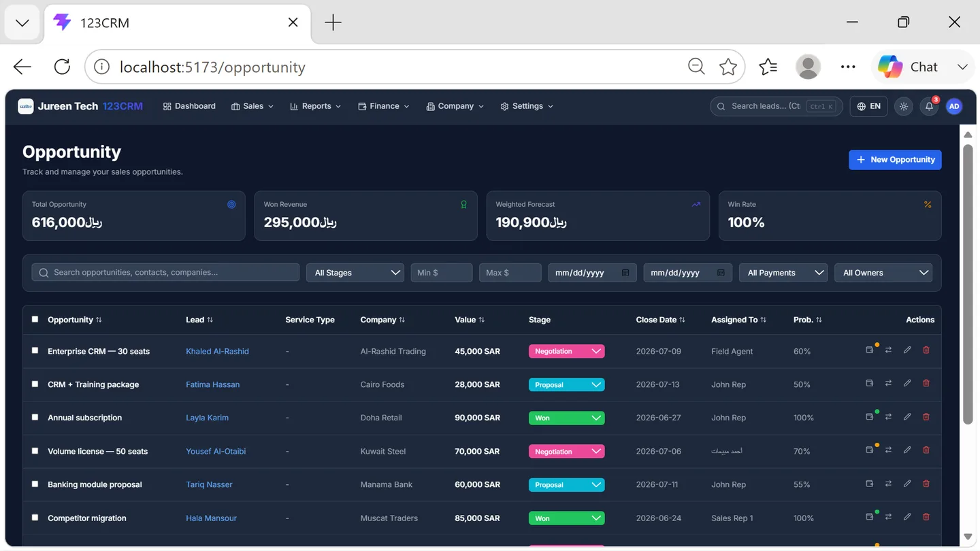Switch language with the EN button
This screenshot has width=980, height=551.
click(868, 106)
